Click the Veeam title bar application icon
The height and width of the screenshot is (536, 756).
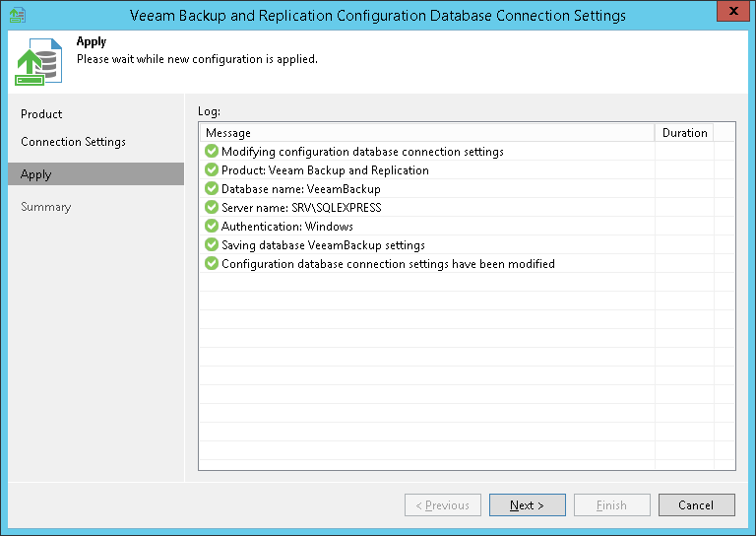click(17, 15)
